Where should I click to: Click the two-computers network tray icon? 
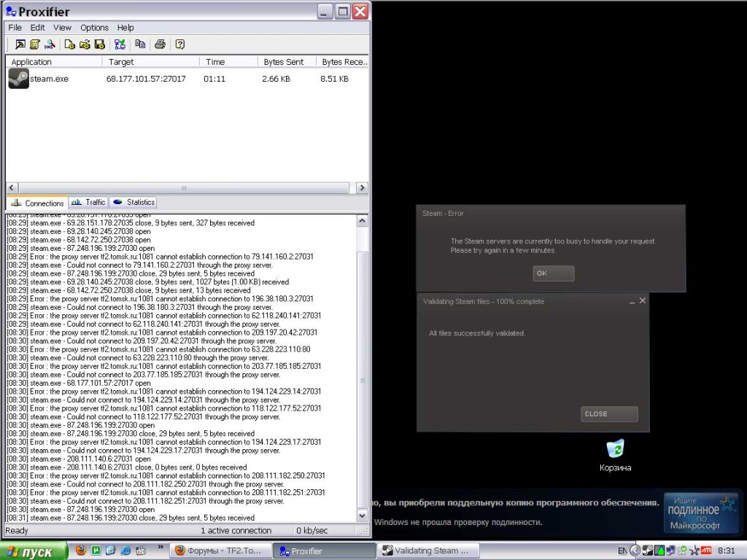click(x=671, y=551)
